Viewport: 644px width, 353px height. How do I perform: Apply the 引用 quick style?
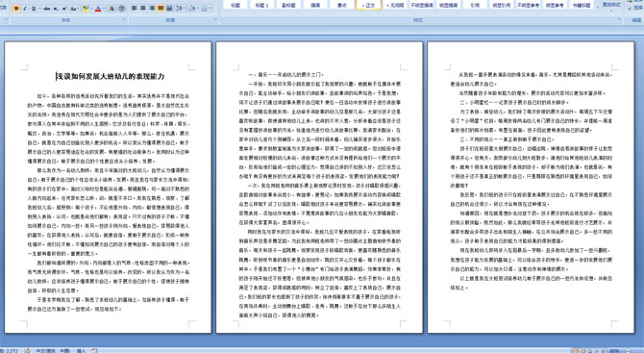[475, 5]
